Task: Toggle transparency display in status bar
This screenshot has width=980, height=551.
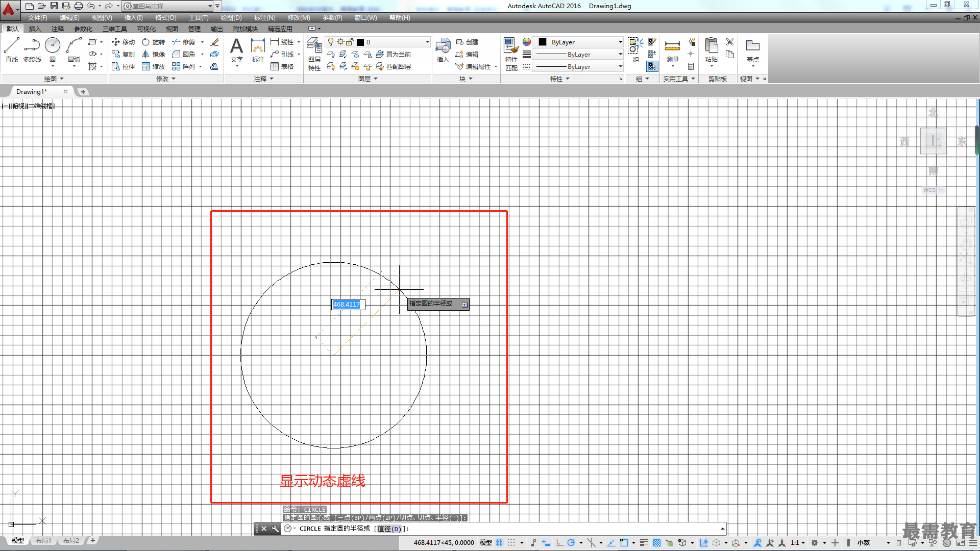Action: click(657, 543)
